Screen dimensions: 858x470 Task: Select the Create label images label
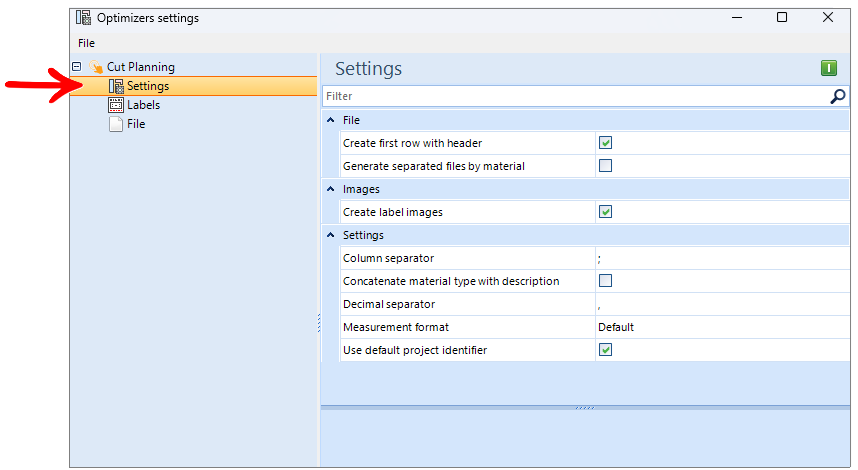pos(393,212)
